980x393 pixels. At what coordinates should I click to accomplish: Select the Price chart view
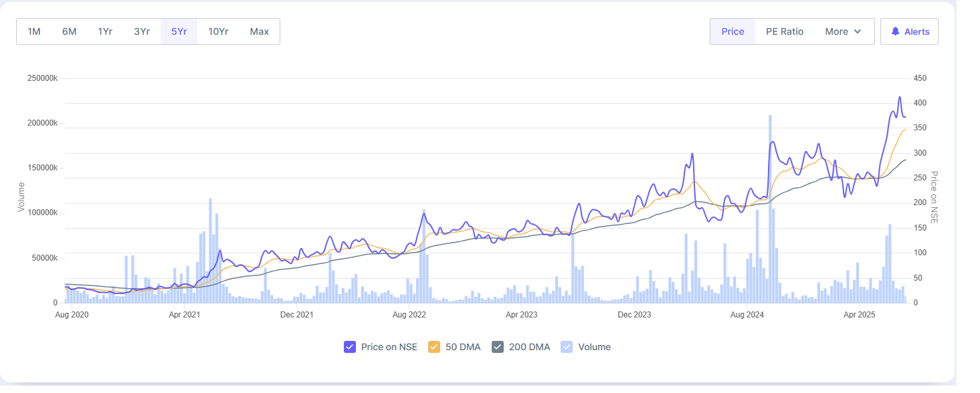coord(732,31)
